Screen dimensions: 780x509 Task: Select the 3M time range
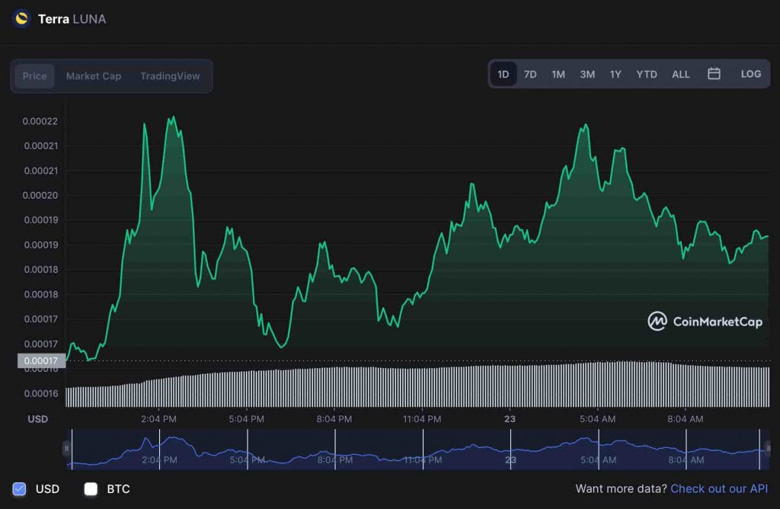pyautogui.click(x=587, y=74)
